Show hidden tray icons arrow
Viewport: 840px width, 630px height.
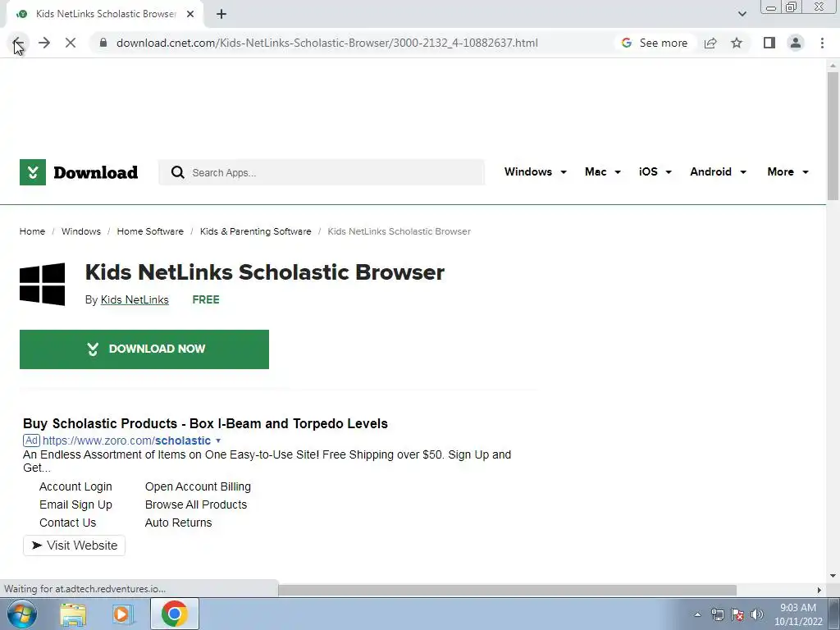coord(697,614)
